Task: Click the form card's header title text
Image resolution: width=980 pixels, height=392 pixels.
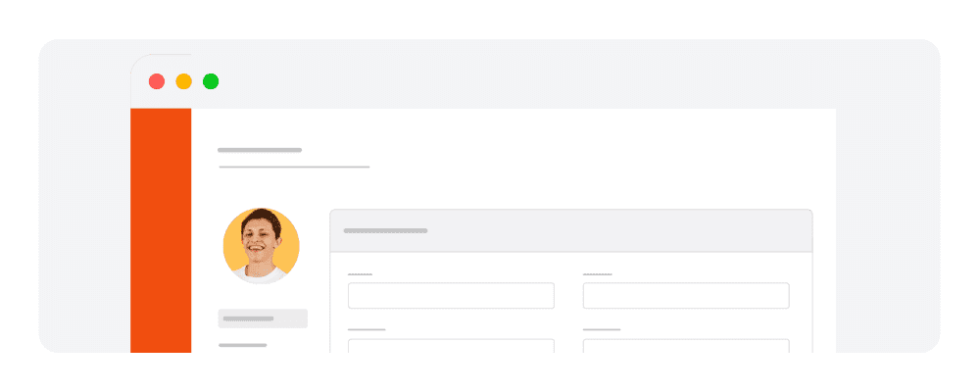Action: pyautogui.click(x=385, y=231)
